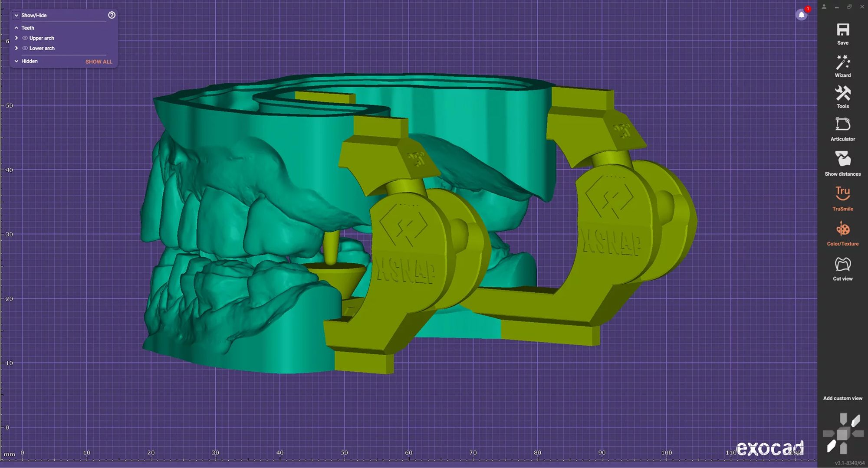
Task: Close the exocad window
Action: (x=862, y=7)
